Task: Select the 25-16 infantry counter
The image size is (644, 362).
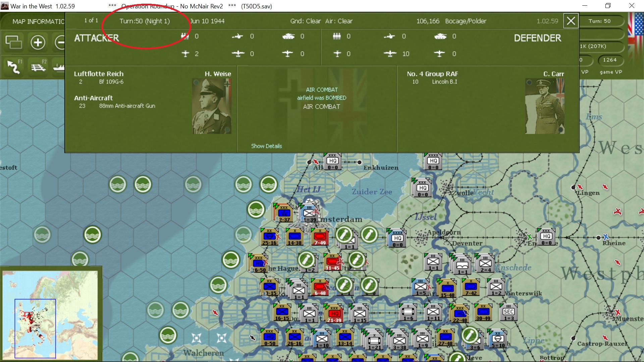Action: click(x=269, y=237)
